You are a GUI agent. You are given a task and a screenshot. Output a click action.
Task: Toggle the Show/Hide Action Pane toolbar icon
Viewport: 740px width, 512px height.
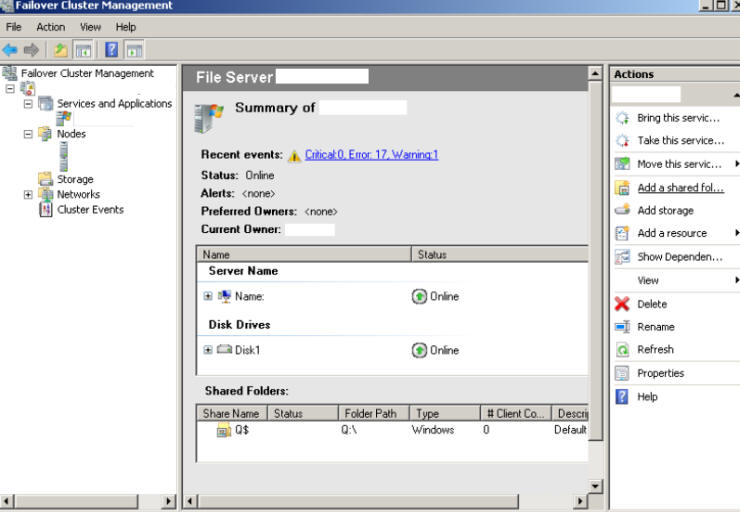tap(135, 50)
